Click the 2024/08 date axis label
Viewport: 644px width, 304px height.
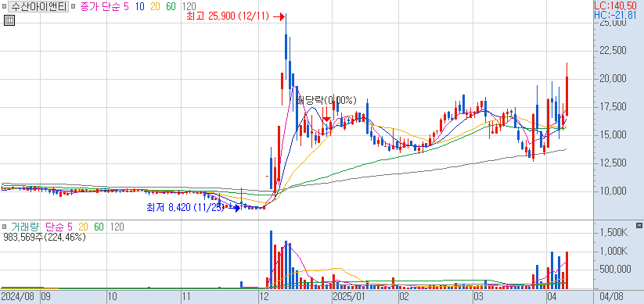point(19,296)
